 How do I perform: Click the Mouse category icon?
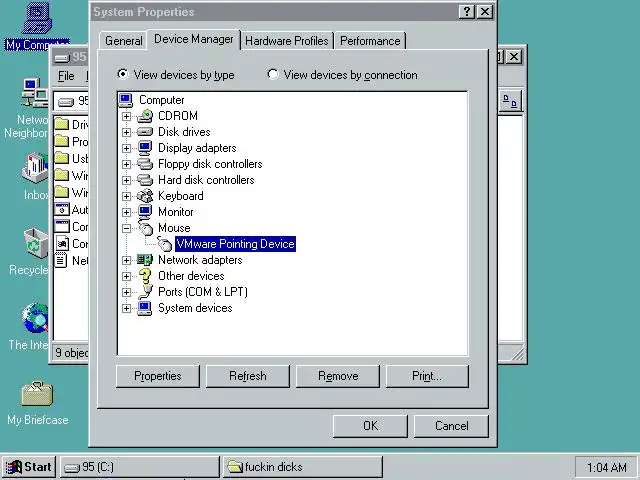[x=146, y=227]
